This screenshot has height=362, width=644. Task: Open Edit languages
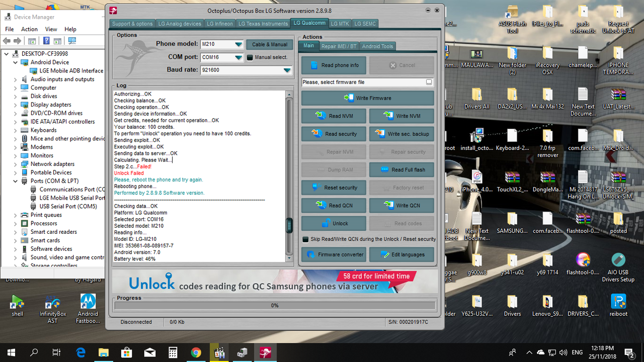click(401, 254)
